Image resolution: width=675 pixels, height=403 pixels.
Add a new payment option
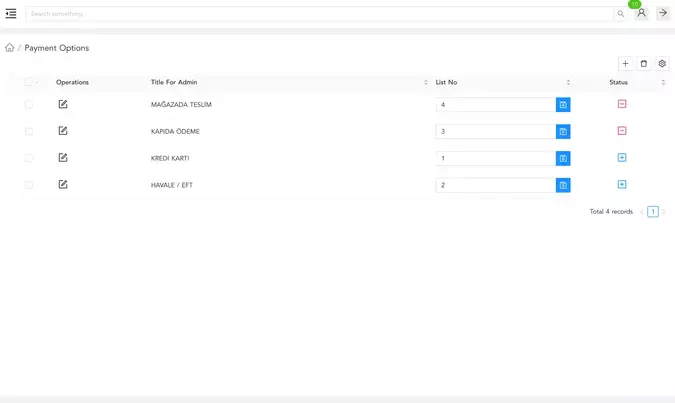click(x=625, y=64)
